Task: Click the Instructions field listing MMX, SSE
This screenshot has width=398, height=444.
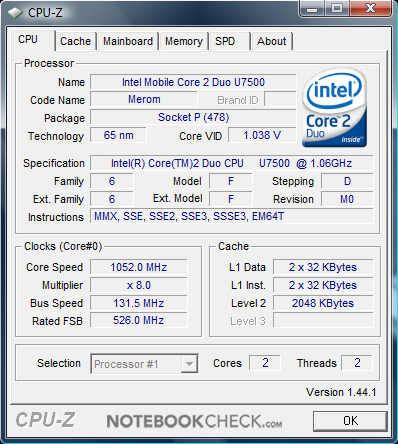Action: click(x=231, y=216)
